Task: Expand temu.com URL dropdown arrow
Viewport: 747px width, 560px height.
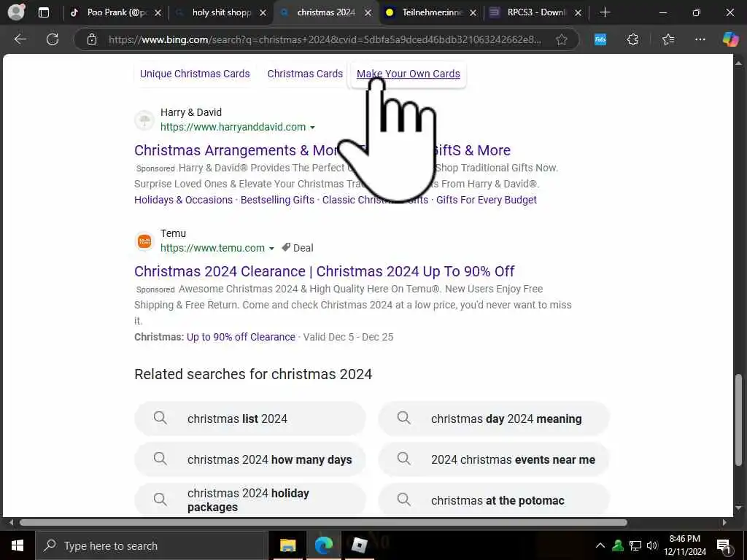Action: click(x=271, y=249)
